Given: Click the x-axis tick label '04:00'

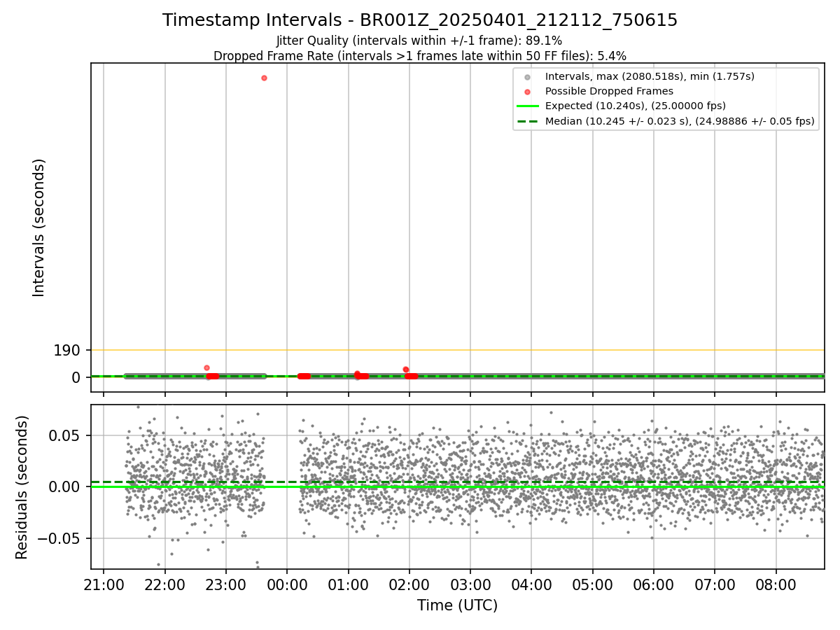Looking at the screenshot, I should tap(531, 585).
